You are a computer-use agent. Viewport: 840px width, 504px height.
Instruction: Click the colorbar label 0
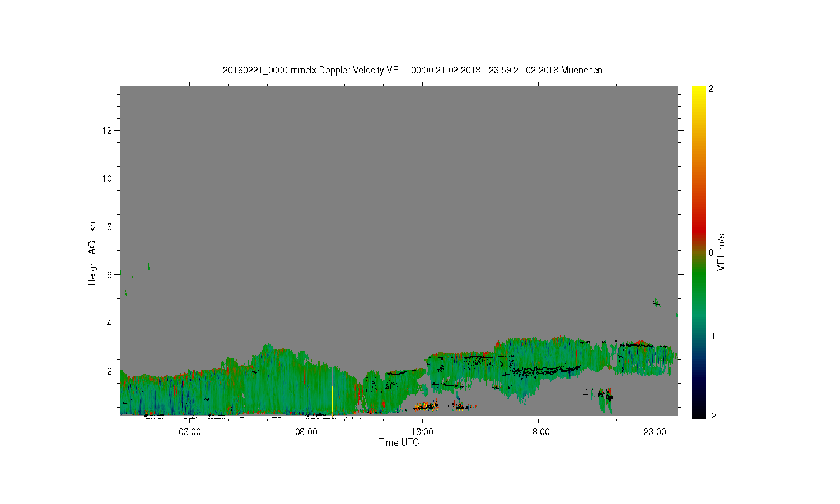(711, 253)
